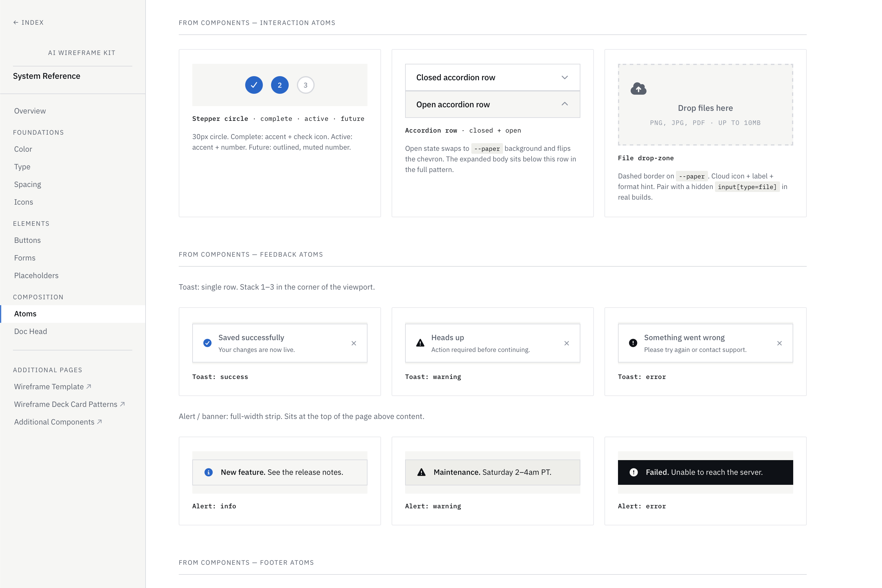Screen dimensions: 882x588
Task: Click the FOOTER ATOMS section heading
Action: click(x=246, y=562)
